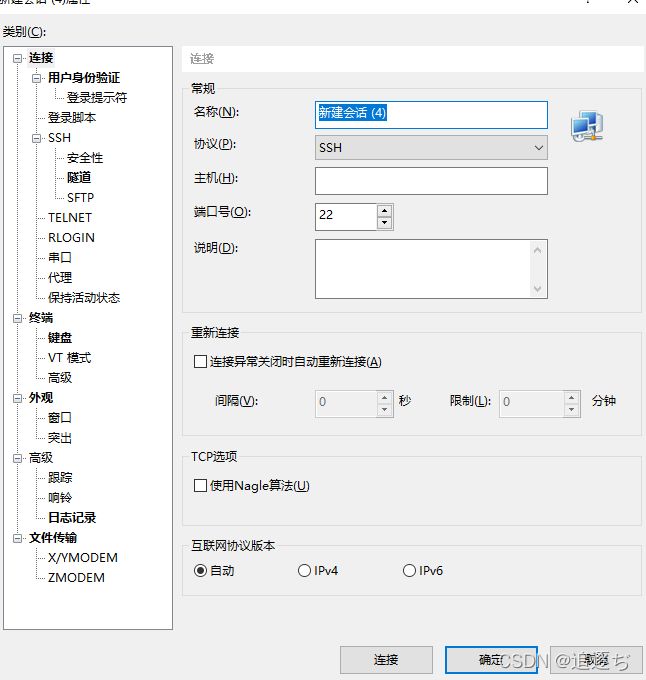This screenshot has height=680, width=646.
Task: Select 保持活动状态 tree item
Action: click(84, 298)
